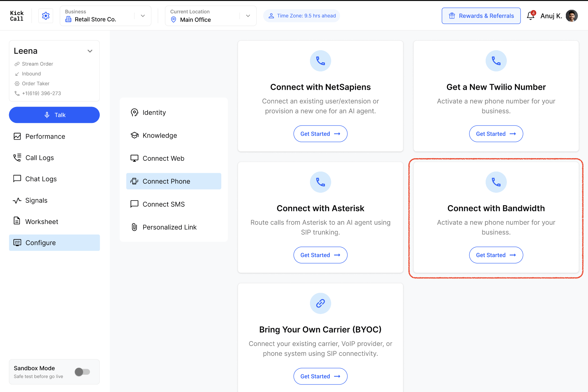Click the Personalized Link paperclip icon
Viewport: 588px width, 392px height.
click(134, 227)
